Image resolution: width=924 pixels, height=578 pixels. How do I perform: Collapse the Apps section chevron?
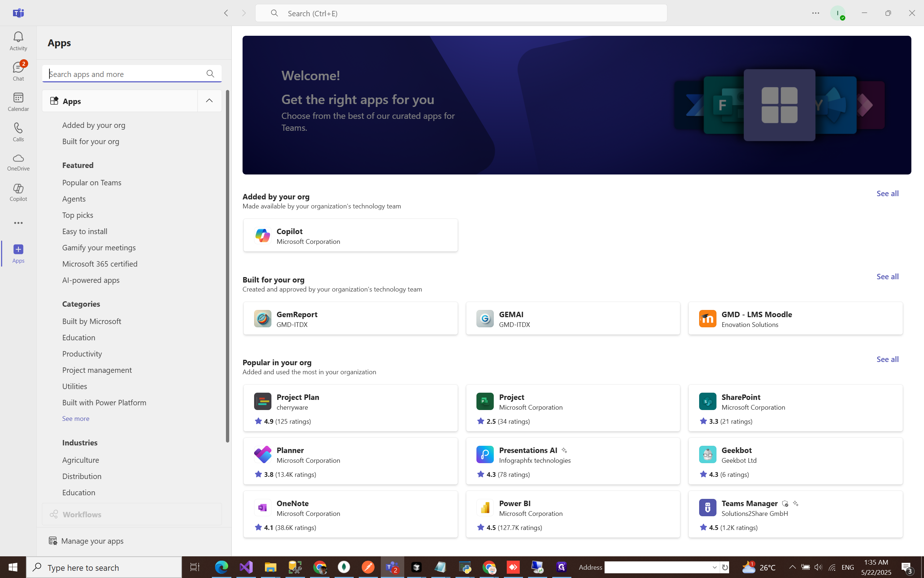[x=209, y=100]
